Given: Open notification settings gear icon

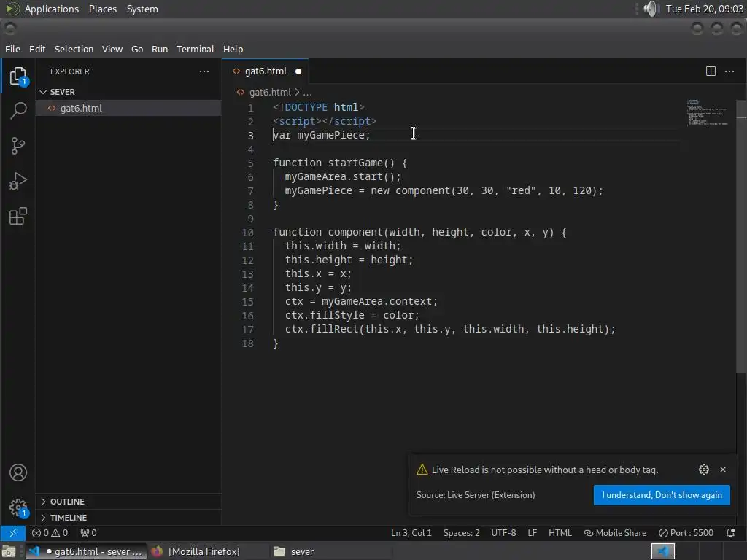Looking at the screenshot, I should pos(704,470).
